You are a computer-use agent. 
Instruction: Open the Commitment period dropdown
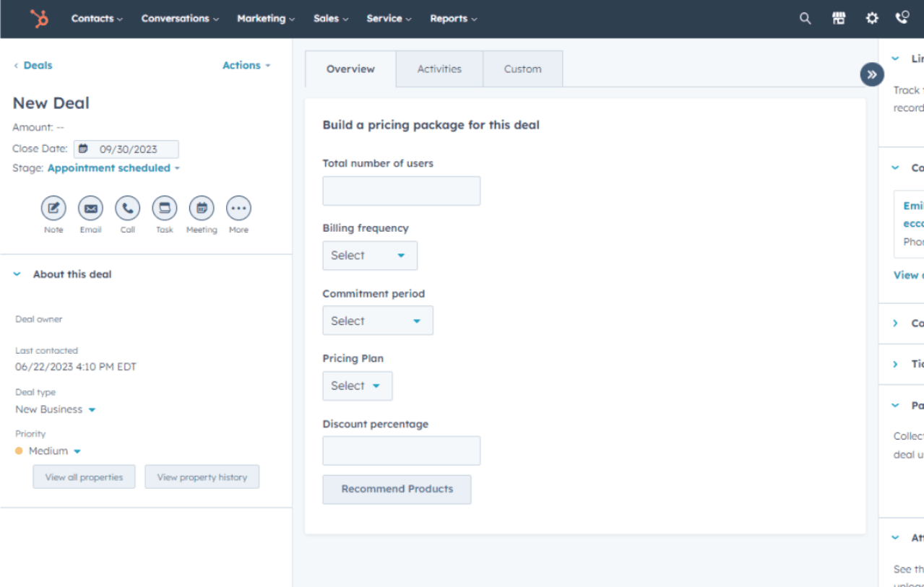click(x=377, y=321)
